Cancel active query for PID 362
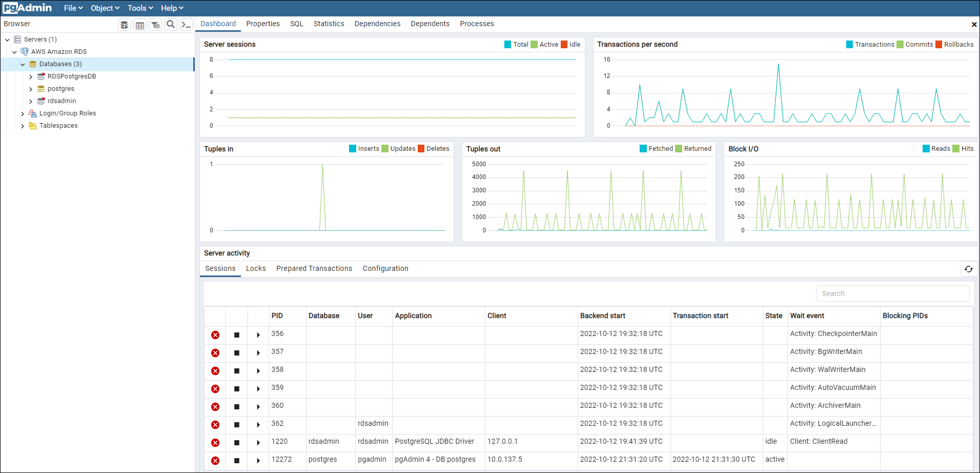Image resolution: width=980 pixels, height=473 pixels. (237, 425)
